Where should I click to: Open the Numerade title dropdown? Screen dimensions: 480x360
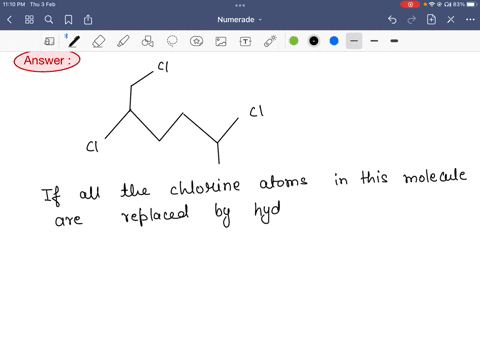pos(240,20)
